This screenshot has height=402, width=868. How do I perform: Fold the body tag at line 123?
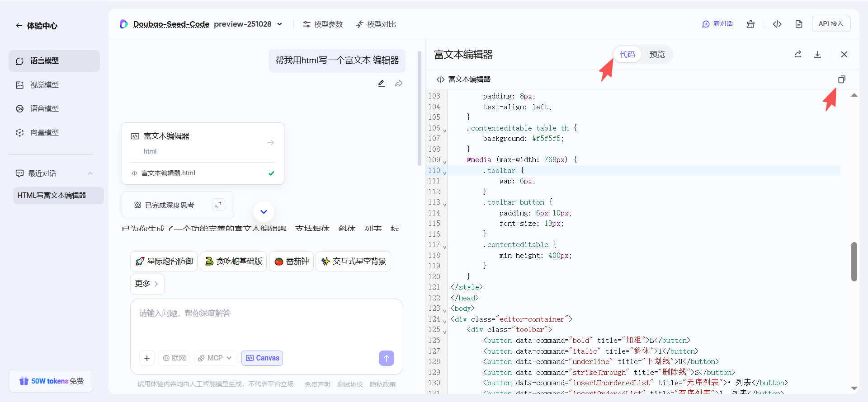tap(445, 310)
